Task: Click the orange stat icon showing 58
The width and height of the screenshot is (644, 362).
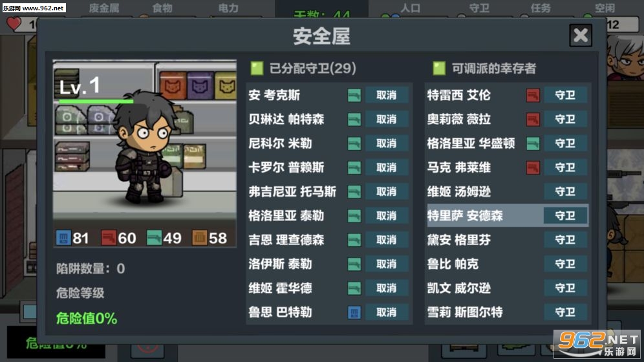Action: pos(200,238)
